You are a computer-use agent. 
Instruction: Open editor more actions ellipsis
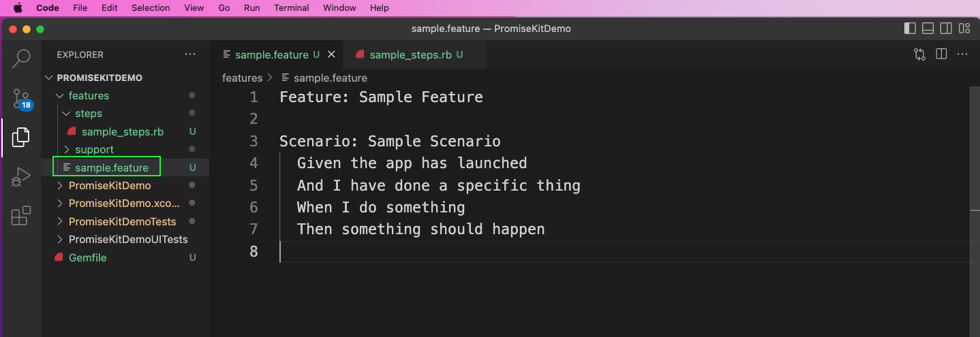tap(962, 54)
